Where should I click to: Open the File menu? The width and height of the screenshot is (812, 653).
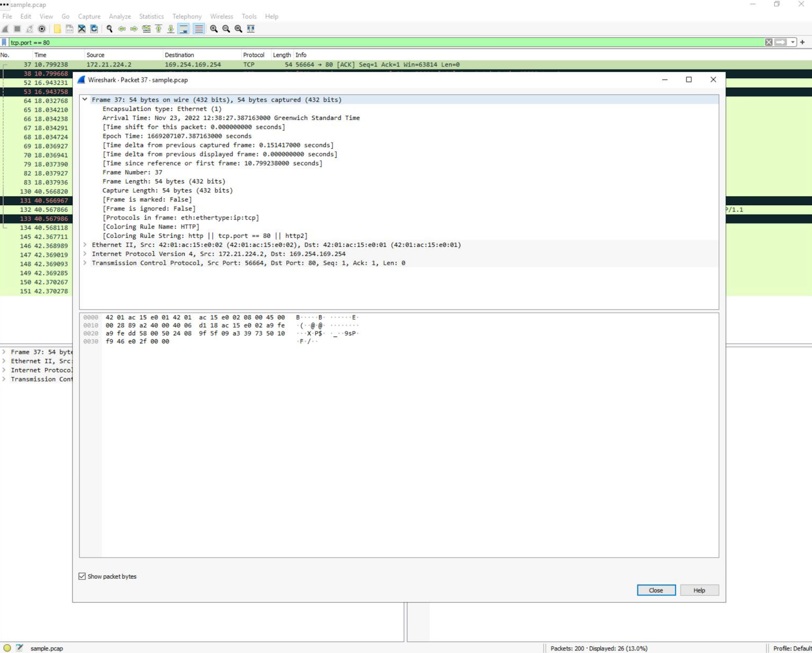click(x=7, y=16)
